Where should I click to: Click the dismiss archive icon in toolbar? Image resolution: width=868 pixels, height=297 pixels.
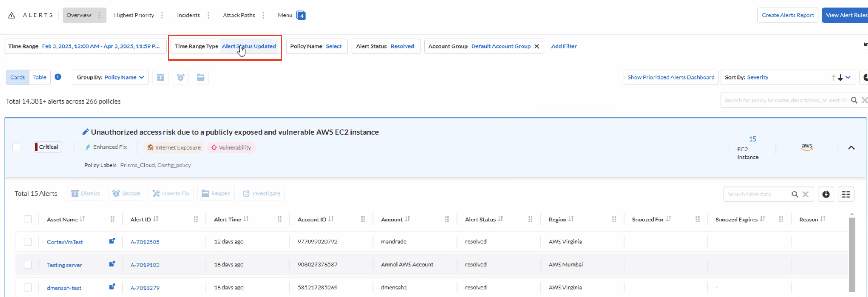(x=160, y=77)
